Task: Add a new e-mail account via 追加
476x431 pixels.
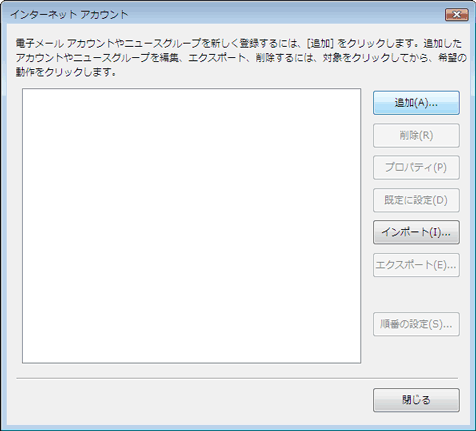Action: pos(416,103)
